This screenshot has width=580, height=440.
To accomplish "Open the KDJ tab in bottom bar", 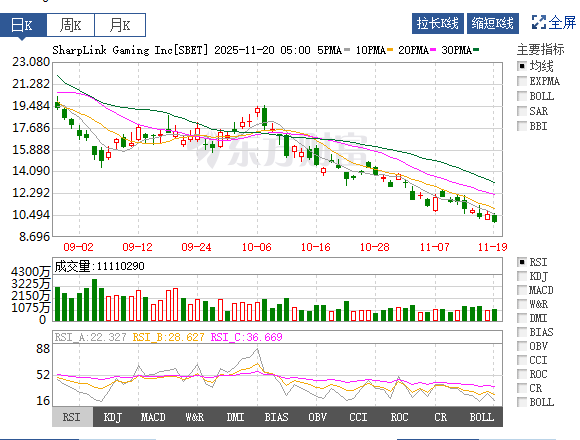I will coord(113,417).
